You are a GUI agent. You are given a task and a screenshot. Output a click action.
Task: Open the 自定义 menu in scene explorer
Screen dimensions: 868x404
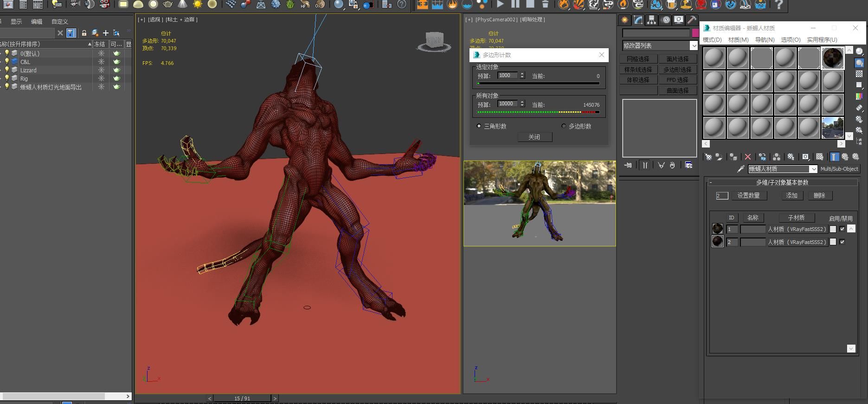click(59, 22)
